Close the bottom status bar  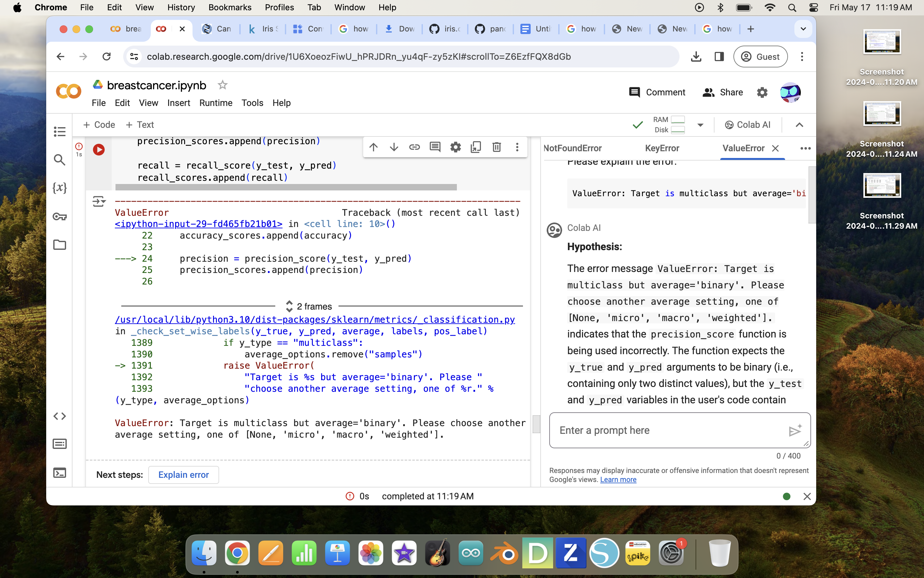tap(807, 496)
